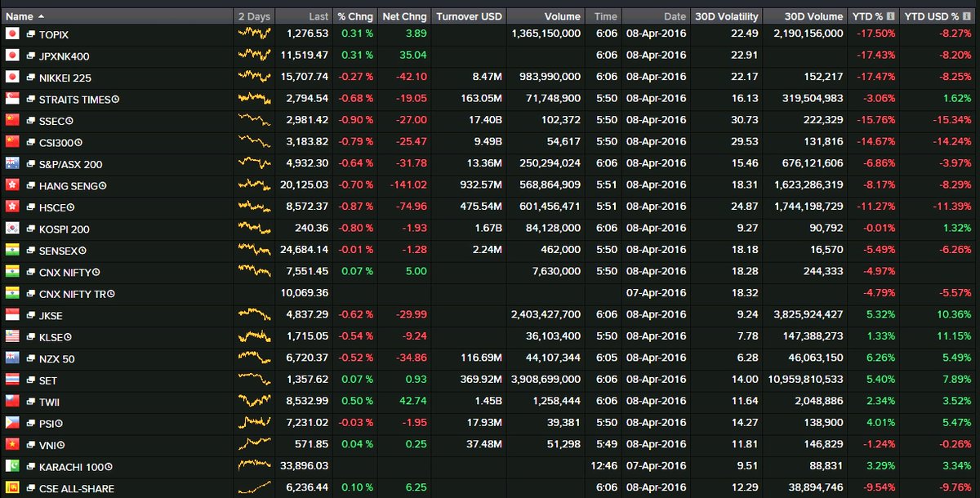Viewport: 980px width, 498px height.
Task: Sort by the Net Chng column header
Action: point(405,16)
